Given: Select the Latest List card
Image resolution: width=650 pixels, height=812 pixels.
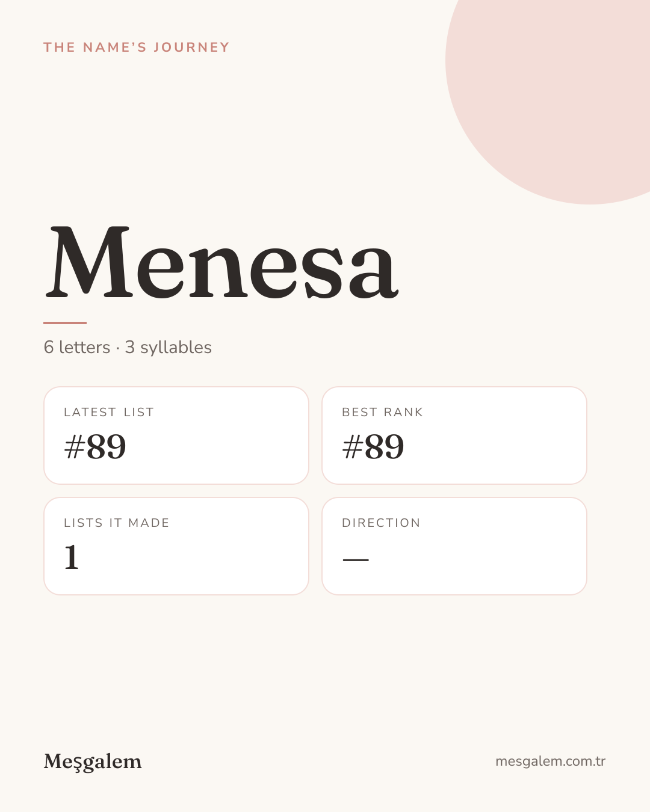Looking at the screenshot, I should click(x=176, y=435).
